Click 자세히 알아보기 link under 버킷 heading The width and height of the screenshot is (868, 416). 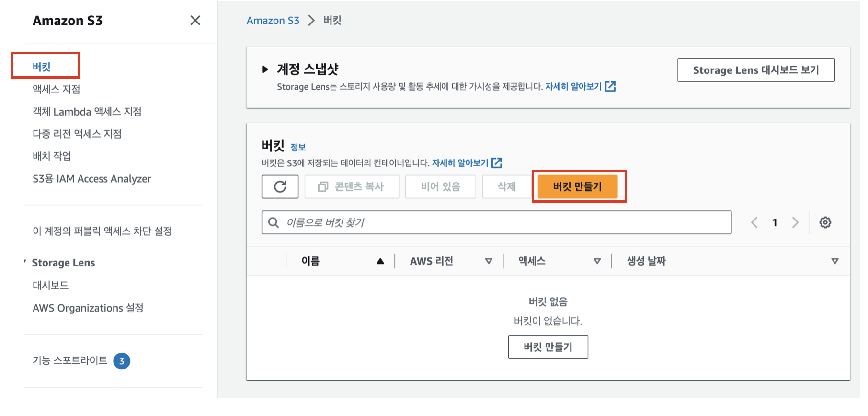(460, 163)
